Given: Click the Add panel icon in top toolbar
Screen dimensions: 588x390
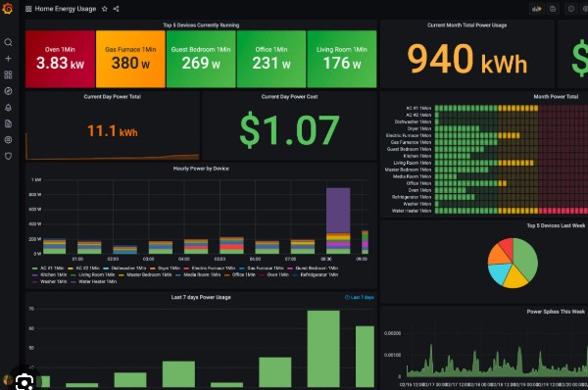Looking at the screenshot, I should click(x=537, y=9).
